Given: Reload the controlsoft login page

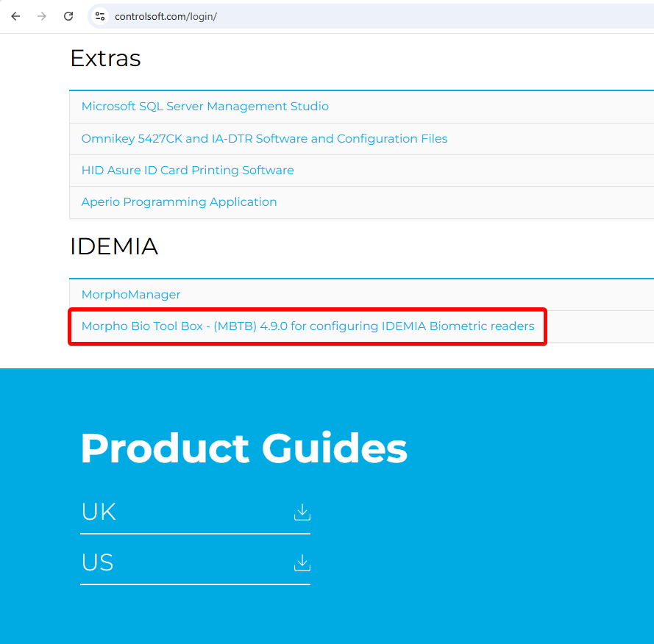Looking at the screenshot, I should click(x=68, y=16).
